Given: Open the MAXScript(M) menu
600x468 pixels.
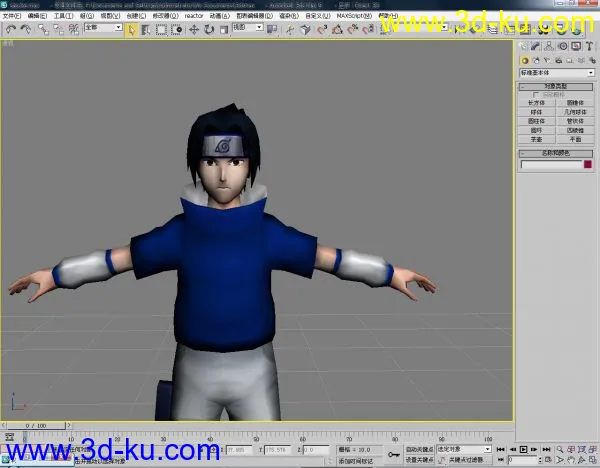Looking at the screenshot, I should click(354, 16).
